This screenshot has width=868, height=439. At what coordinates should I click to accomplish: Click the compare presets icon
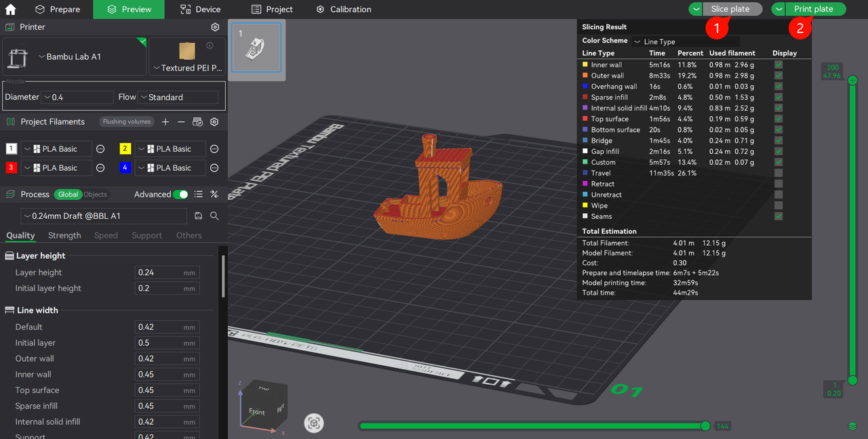tap(214, 194)
